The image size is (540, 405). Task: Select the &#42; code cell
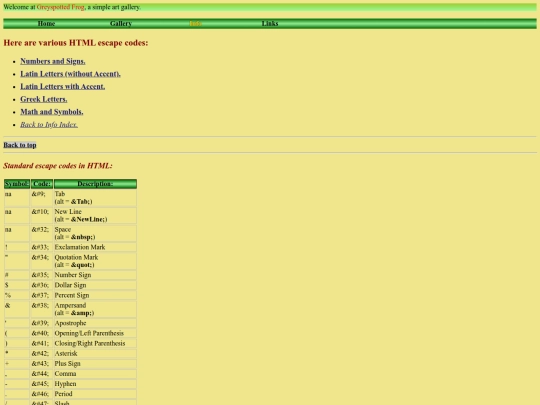click(42, 353)
